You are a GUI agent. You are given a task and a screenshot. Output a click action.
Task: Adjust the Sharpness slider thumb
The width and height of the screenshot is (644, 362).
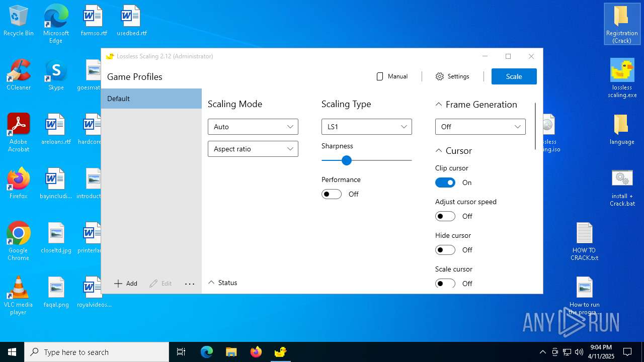click(x=346, y=160)
